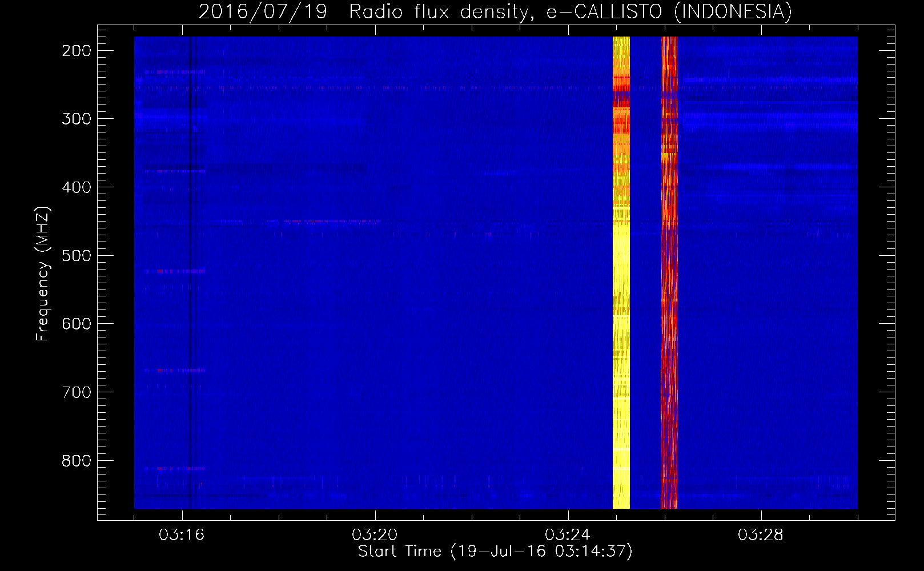The height and width of the screenshot is (571, 924).
Task: Click the '03:20' time tick label
Action: 375,535
